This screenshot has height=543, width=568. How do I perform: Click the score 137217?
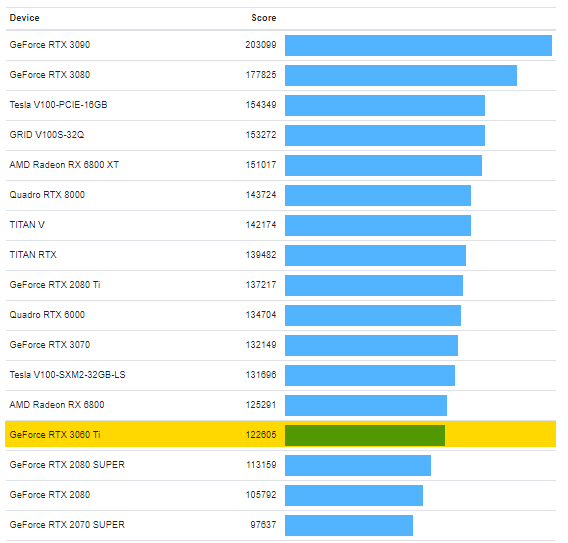click(x=261, y=285)
